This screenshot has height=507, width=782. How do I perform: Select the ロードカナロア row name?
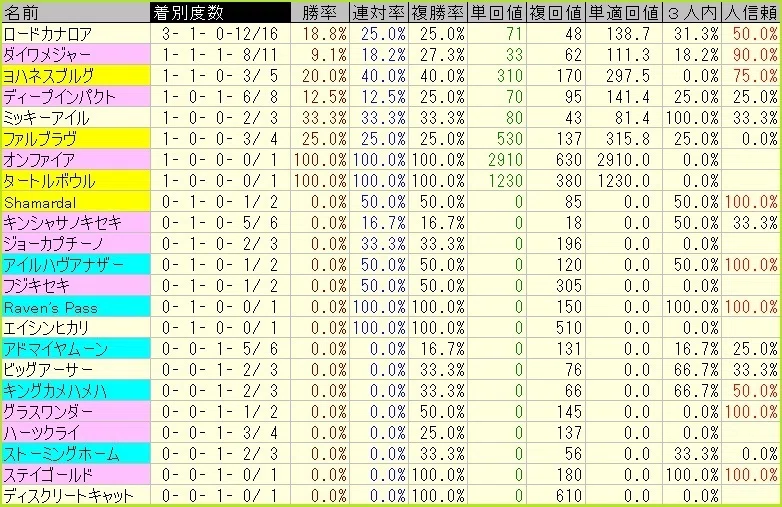(x=75, y=34)
